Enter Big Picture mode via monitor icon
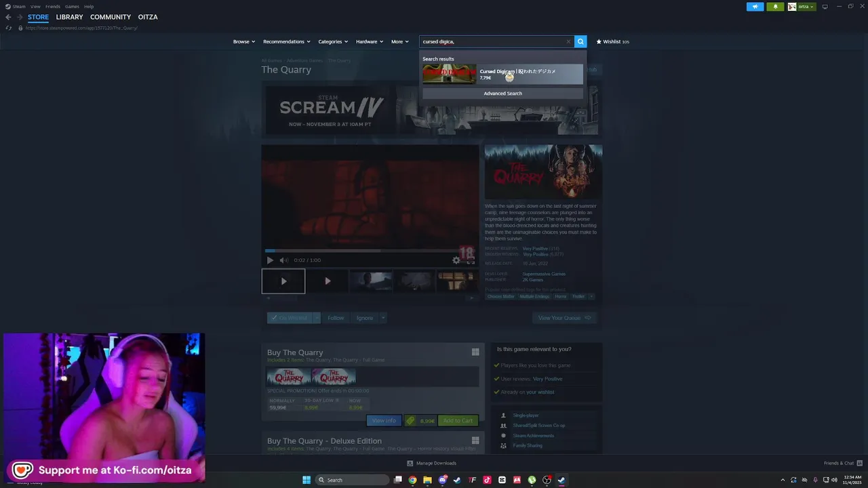Viewport: 868px width, 488px height. click(x=825, y=7)
